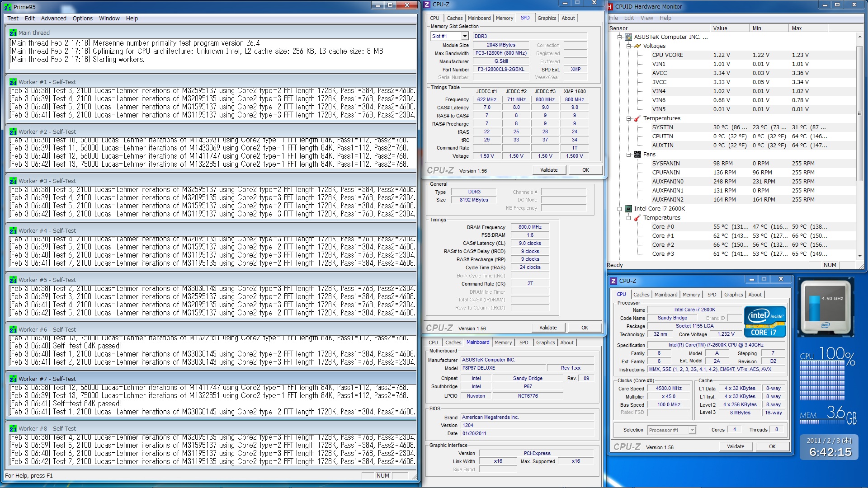Click OK in the CPU-Z Memory timings window
This screenshot has height=488, width=868.
(585, 328)
